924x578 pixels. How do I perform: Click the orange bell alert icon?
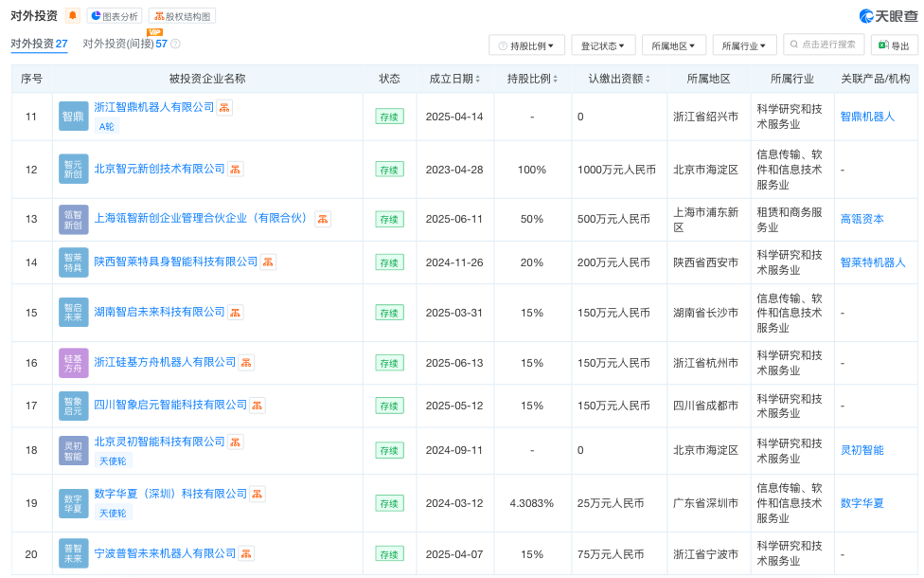pos(73,16)
